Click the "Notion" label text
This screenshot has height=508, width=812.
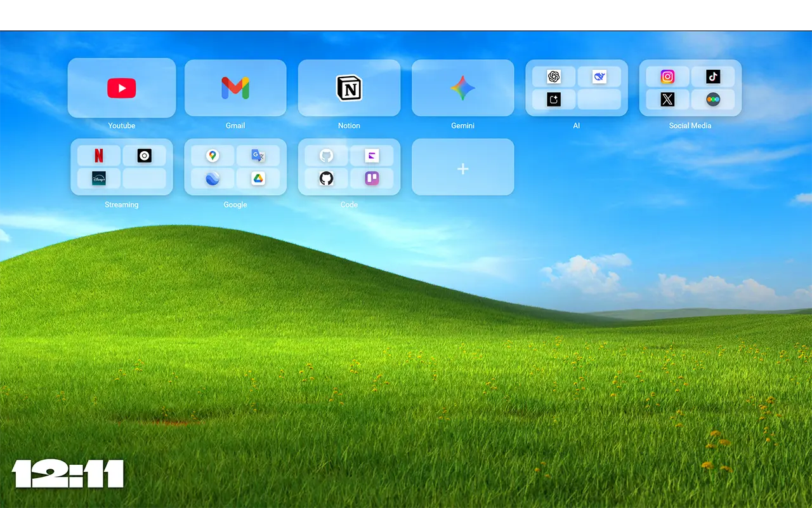pos(349,126)
